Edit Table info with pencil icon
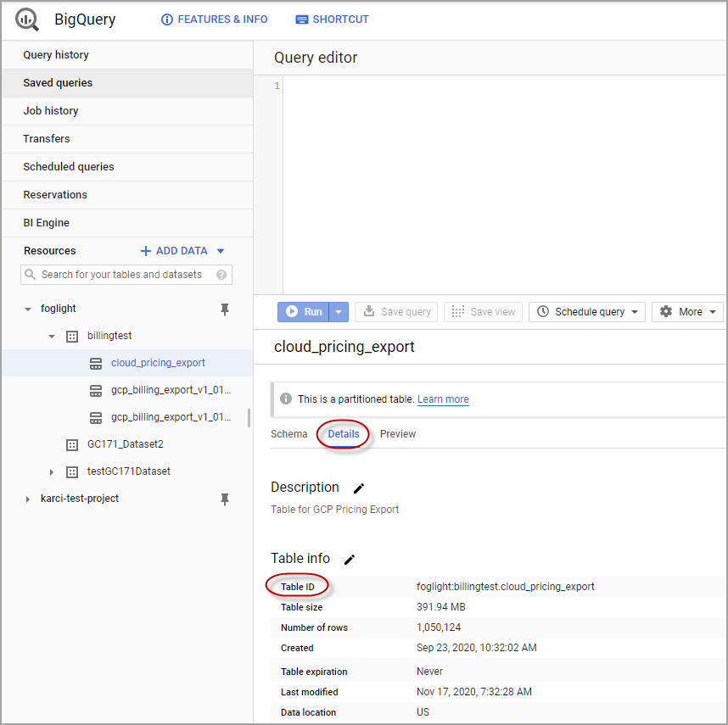 350,560
